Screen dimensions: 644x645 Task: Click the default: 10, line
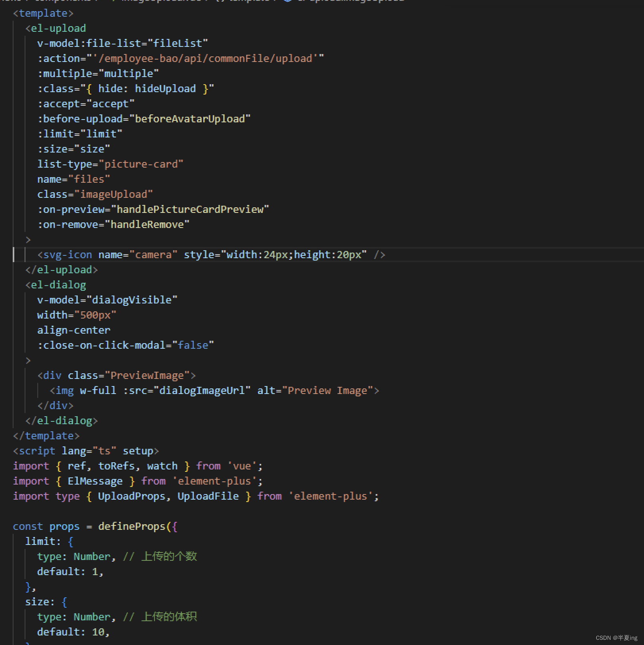[x=74, y=632]
